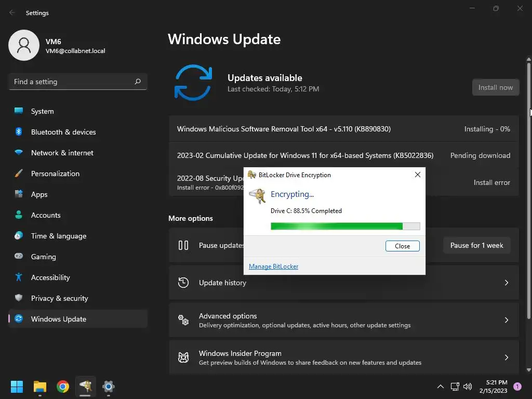532x399 pixels.
Task: Click the search magnifier icon
Action: [x=137, y=82]
